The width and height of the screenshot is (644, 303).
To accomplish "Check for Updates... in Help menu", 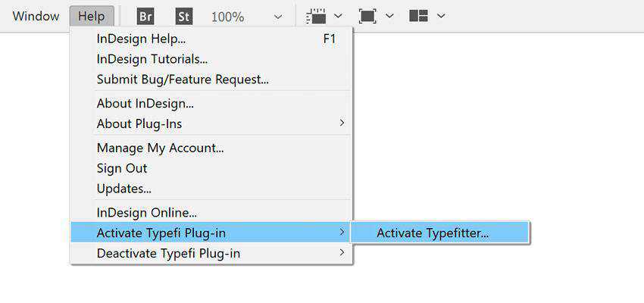I will (123, 188).
